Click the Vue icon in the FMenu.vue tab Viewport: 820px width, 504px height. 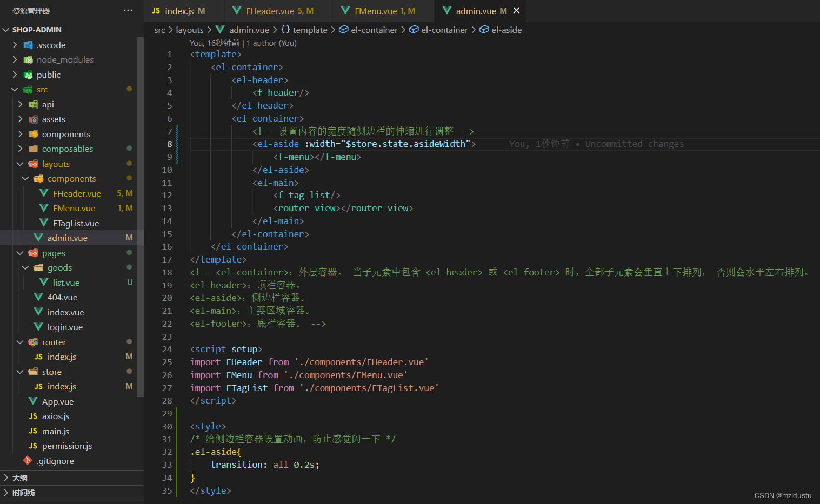pos(345,10)
